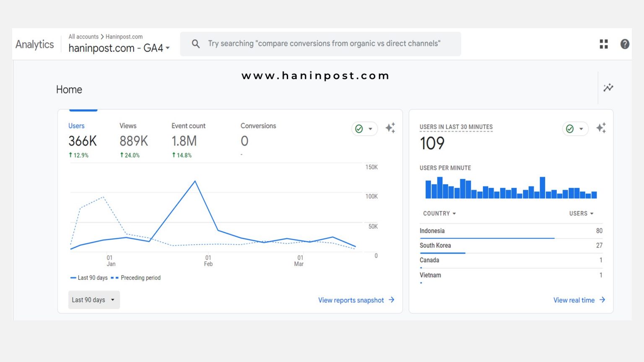Open the COUNTRY dimension dropdown
The height and width of the screenshot is (362, 644).
pyautogui.click(x=439, y=214)
